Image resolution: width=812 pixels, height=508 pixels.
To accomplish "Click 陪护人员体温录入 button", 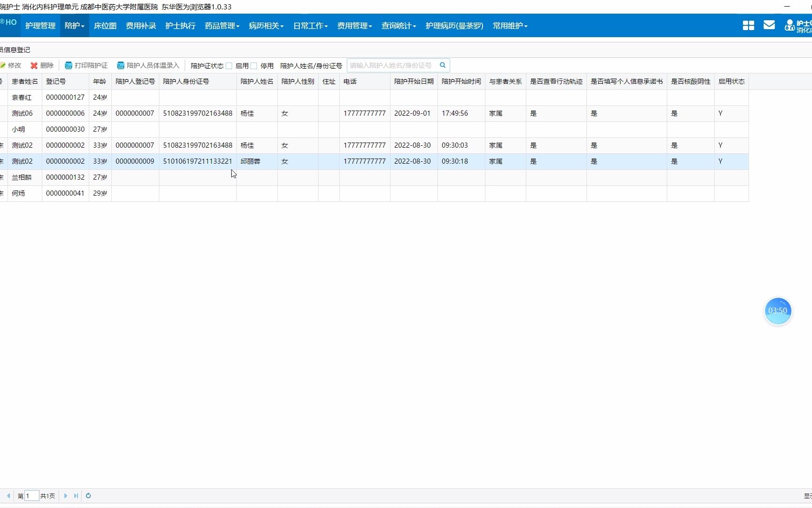I will pos(148,65).
